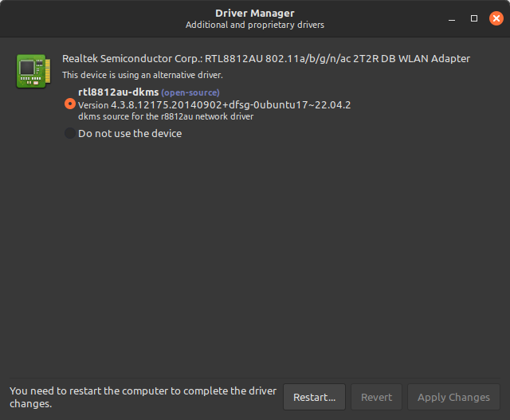Click the "(open-source)" license tag
Image resolution: width=510 pixels, height=420 pixels.
click(x=190, y=93)
